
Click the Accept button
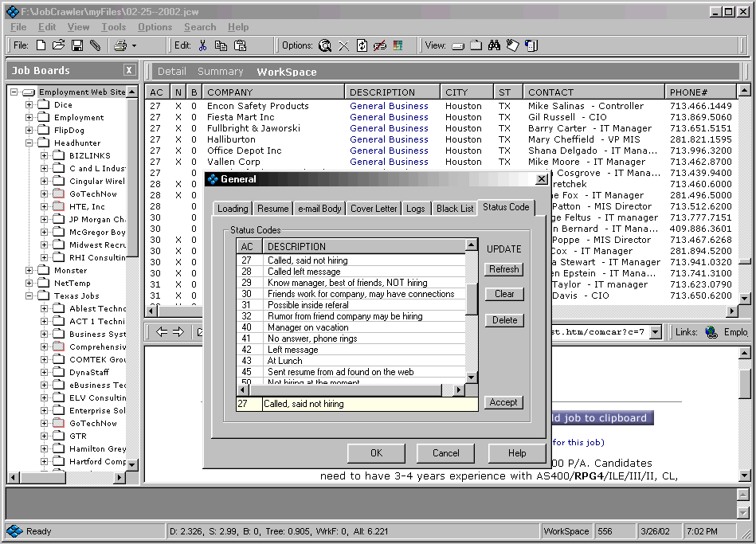click(x=503, y=402)
